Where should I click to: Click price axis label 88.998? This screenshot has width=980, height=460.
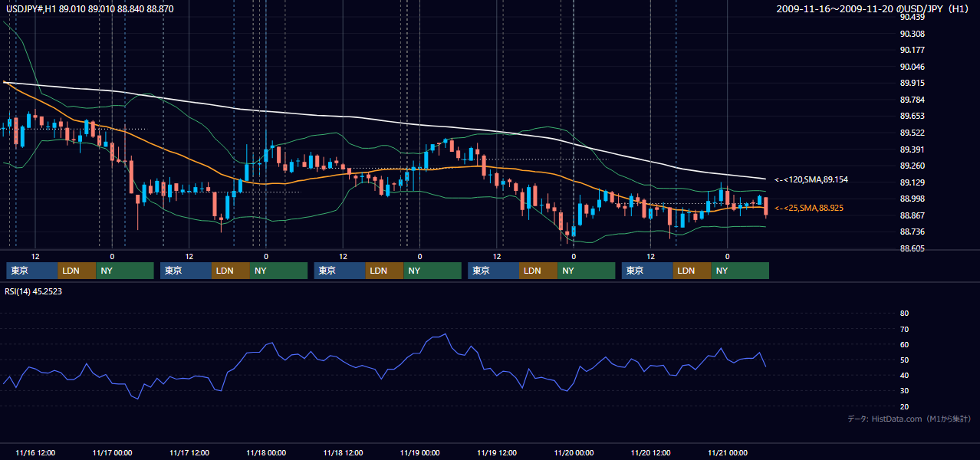pyautogui.click(x=913, y=199)
